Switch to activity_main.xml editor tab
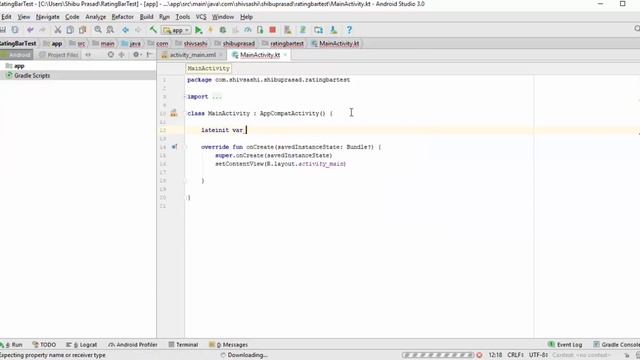The height and width of the screenshot is (360, 640). pyautogui.click(x=192, y=55)
